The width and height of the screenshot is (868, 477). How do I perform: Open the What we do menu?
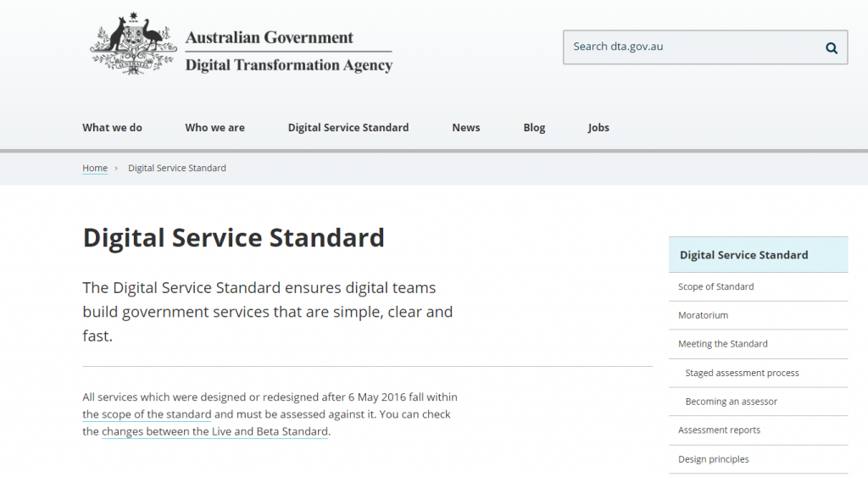tap(113, 128)
